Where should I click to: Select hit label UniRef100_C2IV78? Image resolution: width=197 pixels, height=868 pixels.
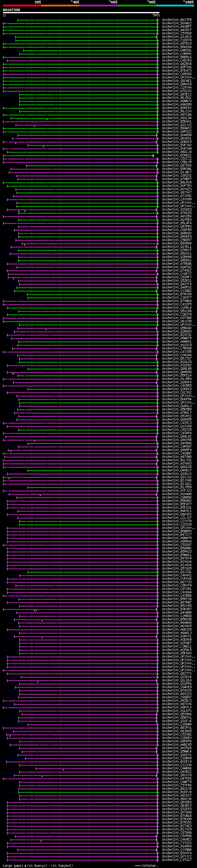(176, 521)
